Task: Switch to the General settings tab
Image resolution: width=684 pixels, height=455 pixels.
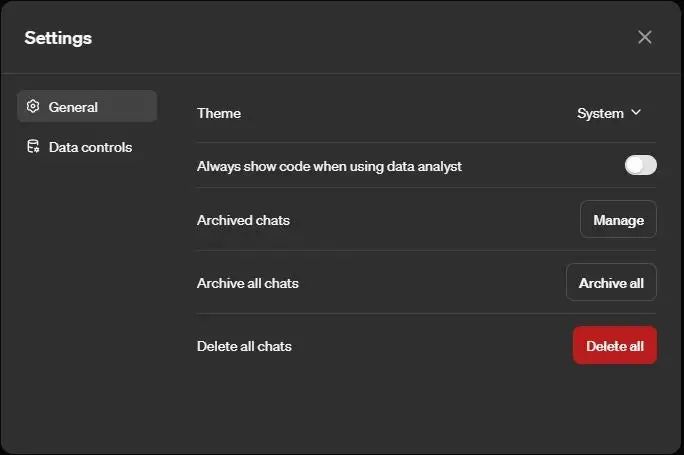Action: point(87,107)
